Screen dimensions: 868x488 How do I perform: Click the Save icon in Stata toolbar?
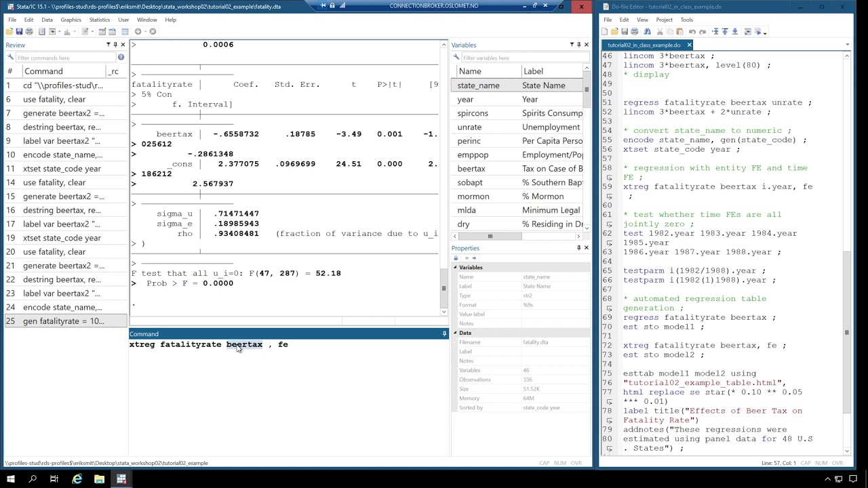coord(19,31)
